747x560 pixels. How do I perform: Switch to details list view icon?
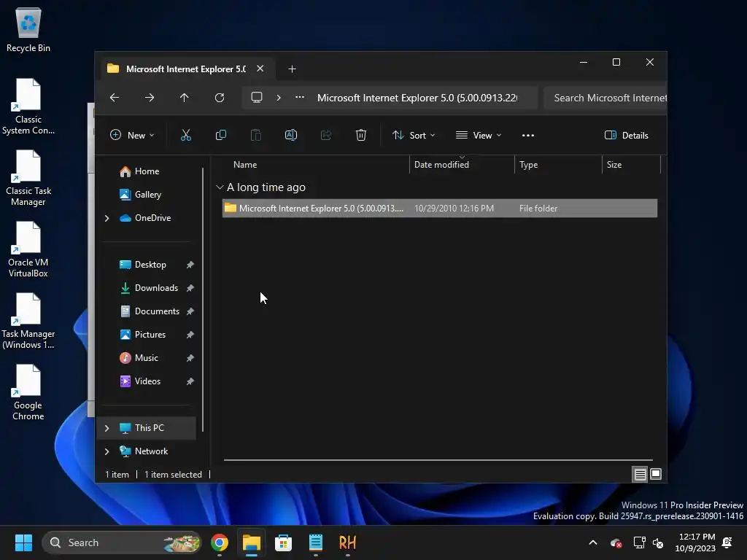point(640,474)
